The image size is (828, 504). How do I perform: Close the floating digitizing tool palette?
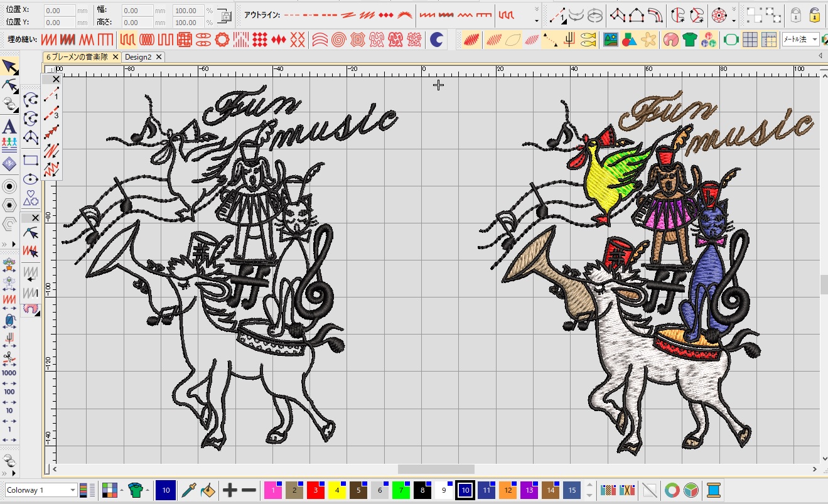coord(56,80)
